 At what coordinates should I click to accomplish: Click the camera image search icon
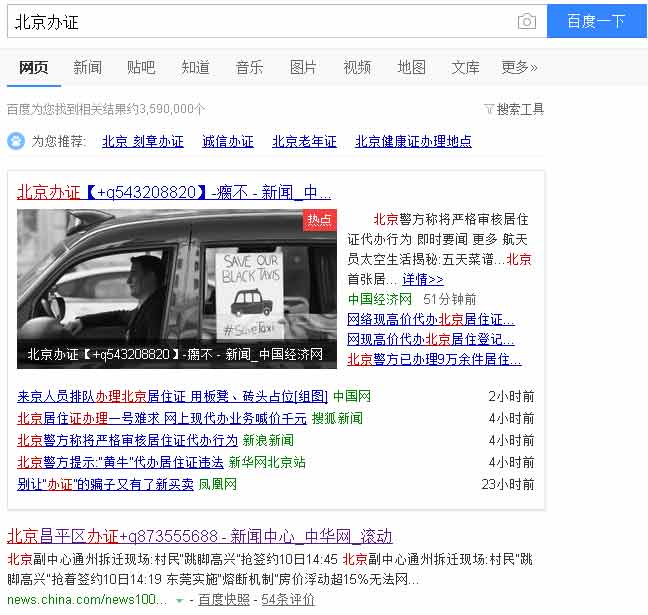526,22
